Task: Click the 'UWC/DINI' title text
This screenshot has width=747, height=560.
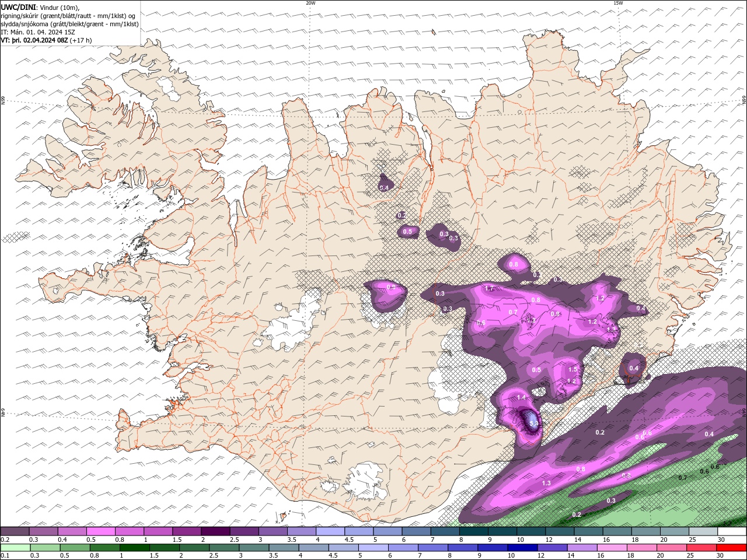Action: tap(18, 7)
